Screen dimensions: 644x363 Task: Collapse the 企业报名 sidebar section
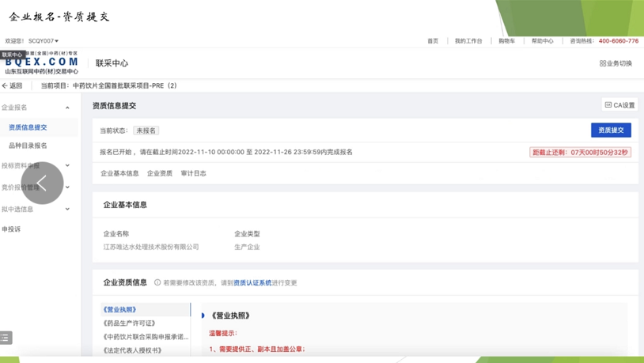67,108
